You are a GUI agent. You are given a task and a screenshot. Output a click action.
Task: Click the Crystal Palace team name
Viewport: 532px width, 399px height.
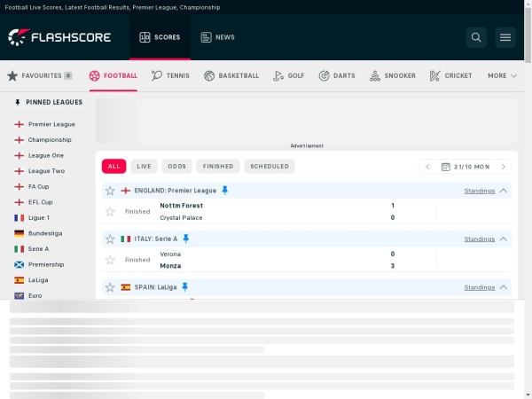click(x=181, y=218)
